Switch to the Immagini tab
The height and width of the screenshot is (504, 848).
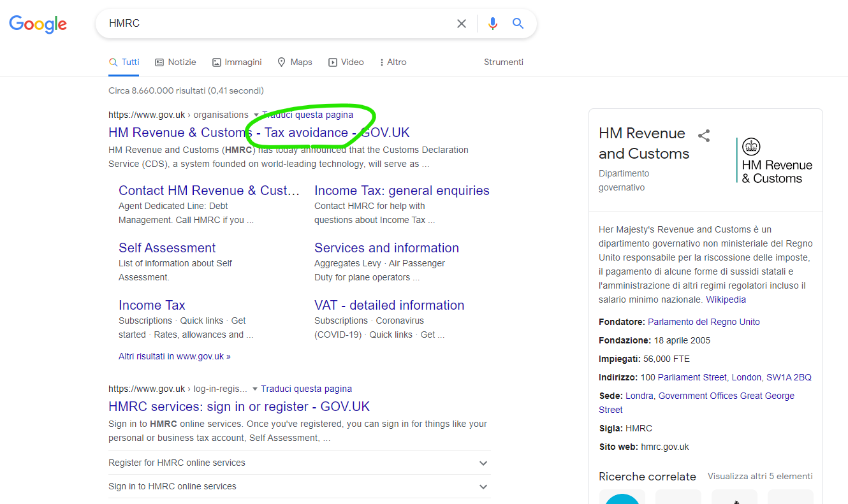[237, 62]
